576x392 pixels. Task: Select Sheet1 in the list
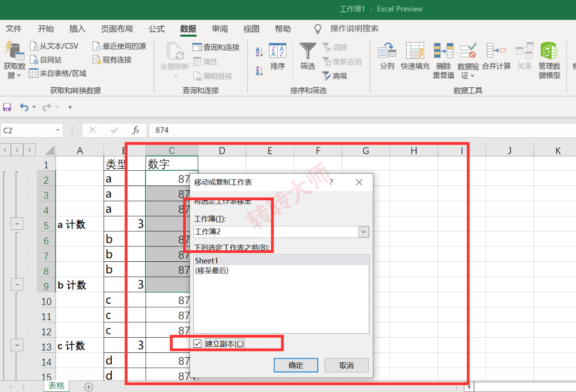tap(281, 261)
